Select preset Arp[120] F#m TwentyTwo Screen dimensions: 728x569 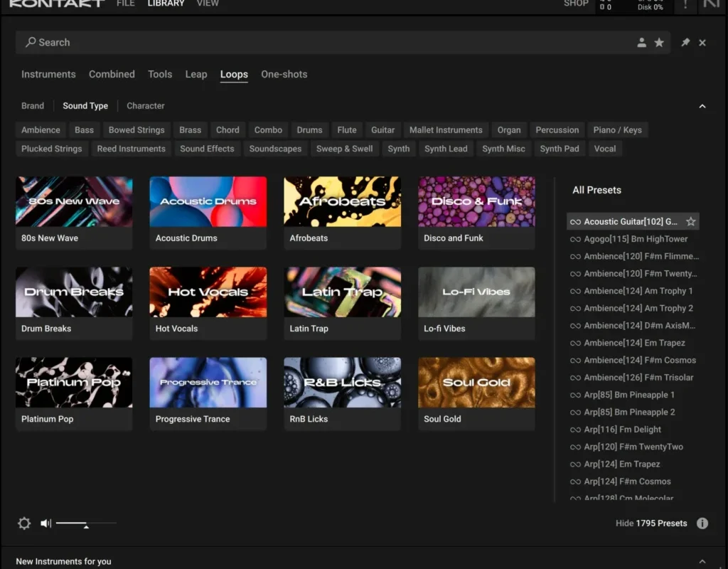pos(633,447)
